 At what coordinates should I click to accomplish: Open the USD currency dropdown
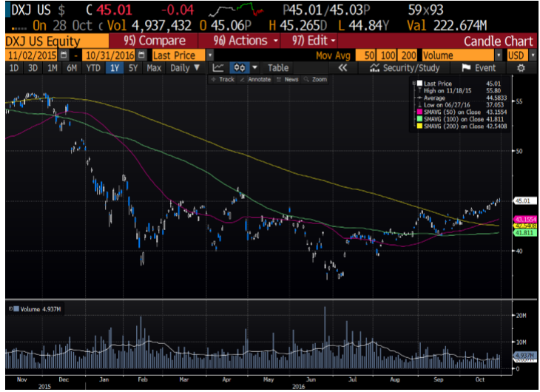pyautogui.click(x=527, y=55)
